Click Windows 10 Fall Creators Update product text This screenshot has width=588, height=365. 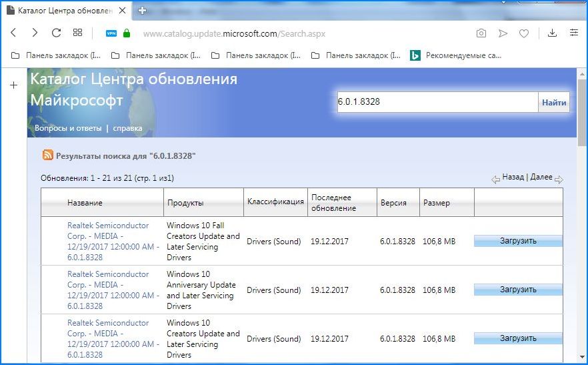coord(203,242)
